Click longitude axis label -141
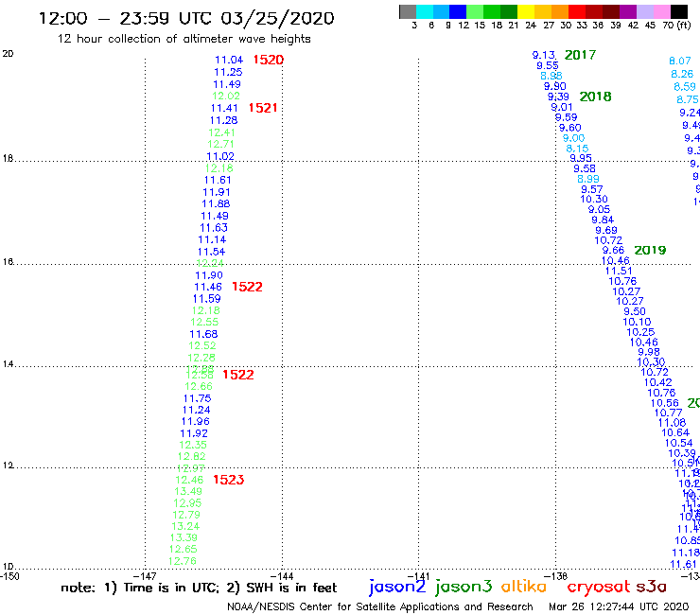 (418, 576)
